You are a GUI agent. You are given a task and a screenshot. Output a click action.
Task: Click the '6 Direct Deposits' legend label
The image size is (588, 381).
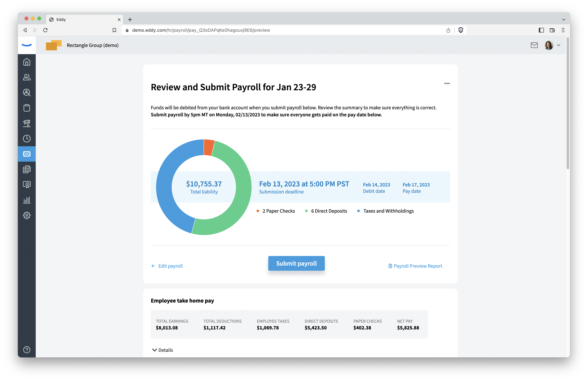pyautogui.click(x=329, y=211)
